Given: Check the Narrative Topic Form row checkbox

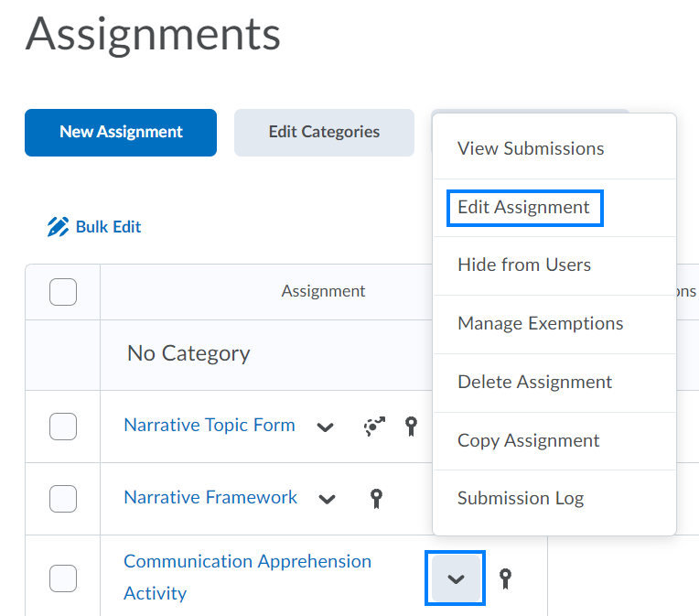Looking at the screenshot, I should (x=62, y=426).
